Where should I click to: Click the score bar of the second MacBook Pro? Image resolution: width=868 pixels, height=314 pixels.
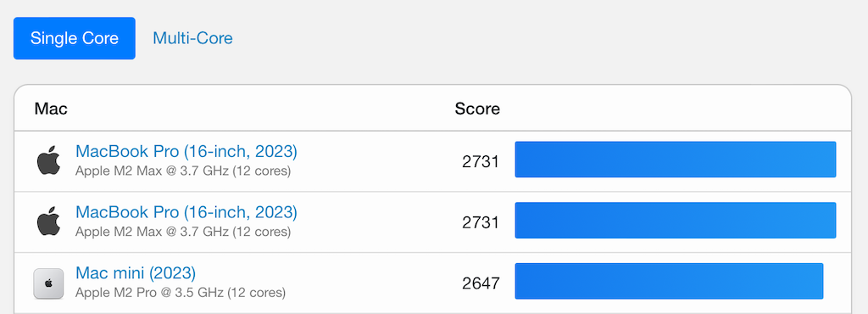coord(676,221)
